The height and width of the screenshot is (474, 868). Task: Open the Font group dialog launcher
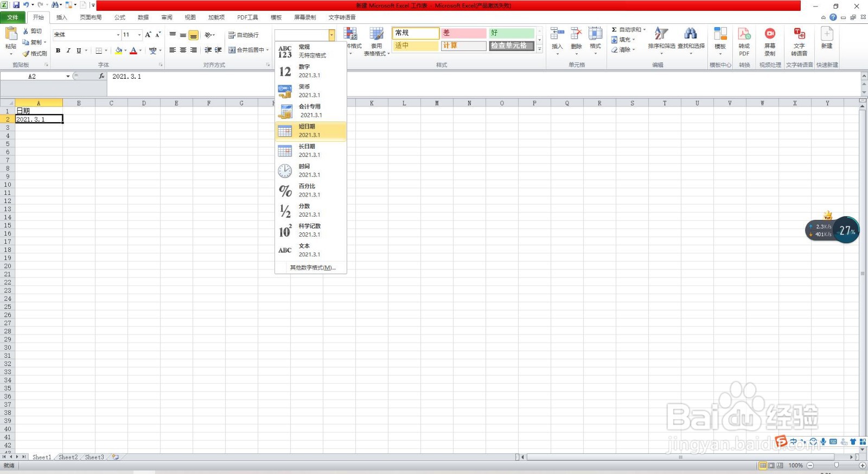[x=161, y=65]
